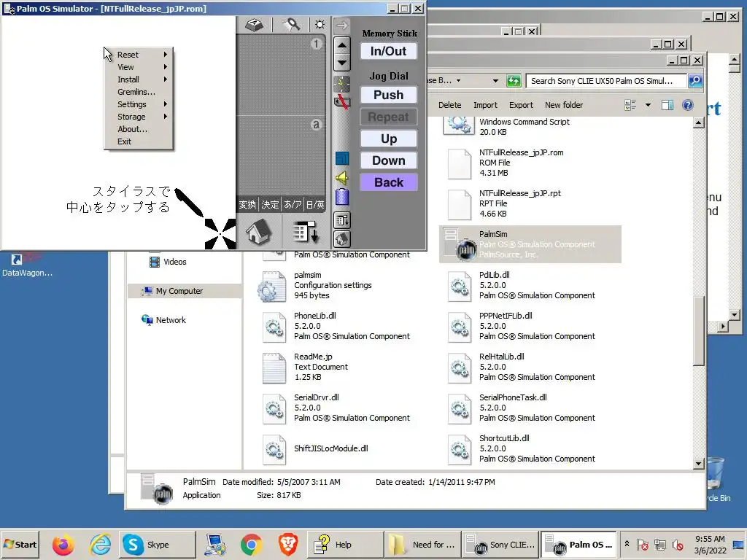Tap the Find magnifier icon in simulator
747x560 pixels.
click(290, 24)
